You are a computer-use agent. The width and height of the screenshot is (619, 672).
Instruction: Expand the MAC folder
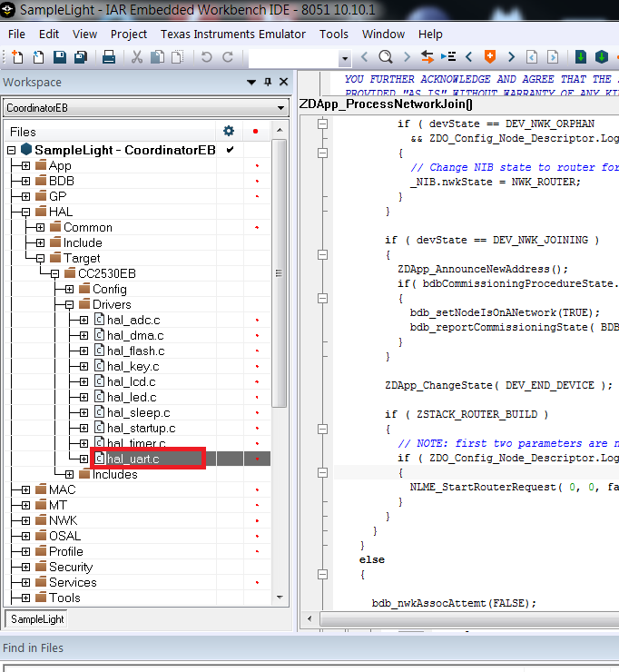coord(25,489)
